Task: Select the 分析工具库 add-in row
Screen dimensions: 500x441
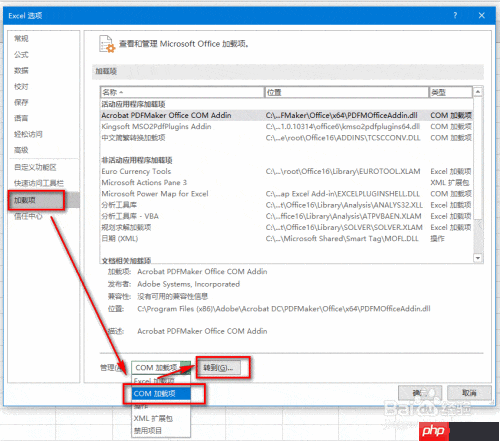Action: click(286, 205)
